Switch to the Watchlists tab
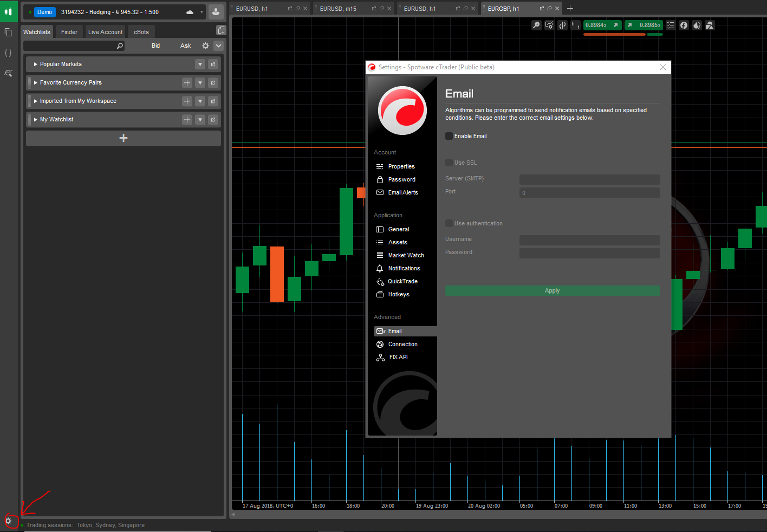Image resolution: width=767 pixels, height=532 pixels. pyautogui.click(x=37, y=32)
